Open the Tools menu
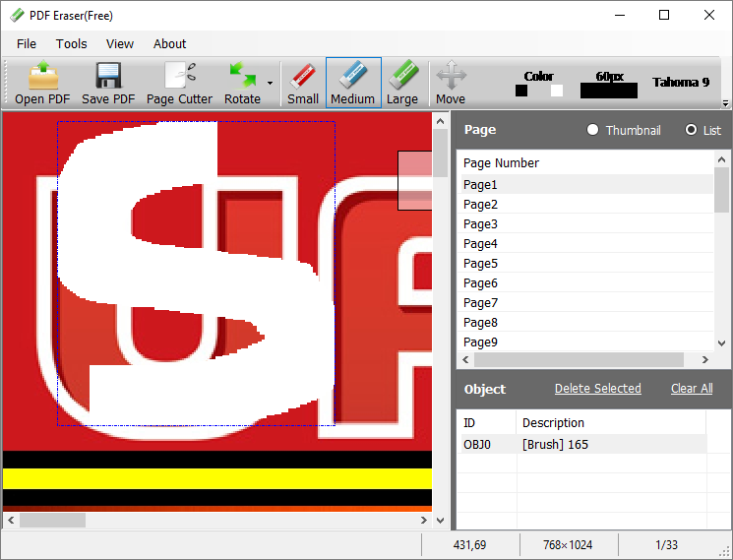This screenshot has width=733, height=560. [72, 44]
